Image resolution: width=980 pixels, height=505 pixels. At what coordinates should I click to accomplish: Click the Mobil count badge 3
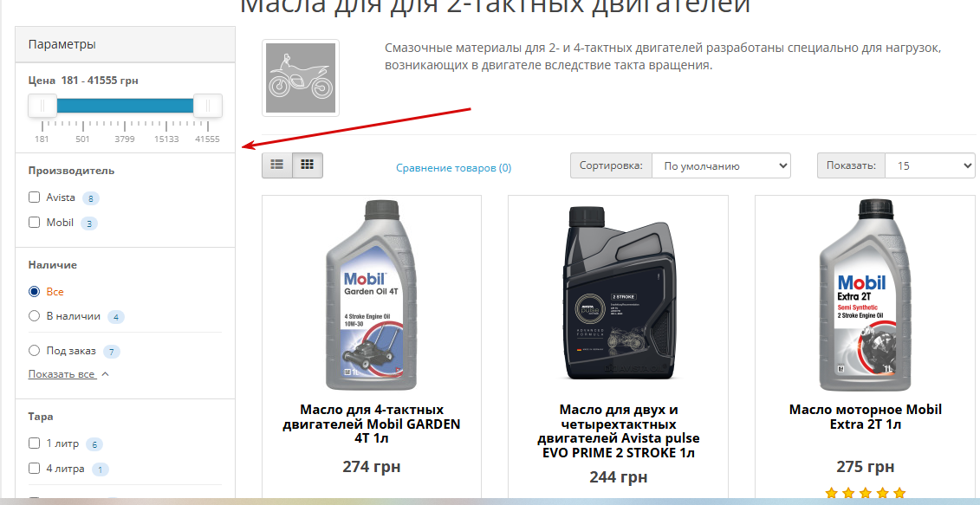89,223
